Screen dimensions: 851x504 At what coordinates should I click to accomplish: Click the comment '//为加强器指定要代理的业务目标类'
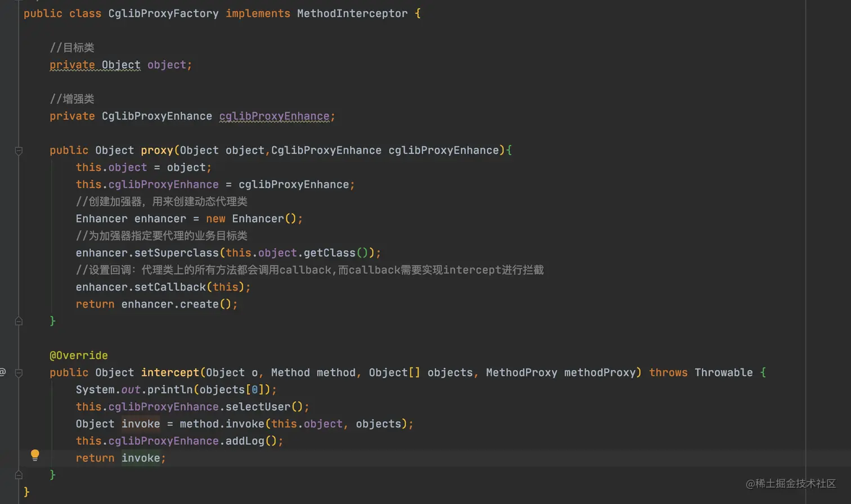tap(162, 236)
